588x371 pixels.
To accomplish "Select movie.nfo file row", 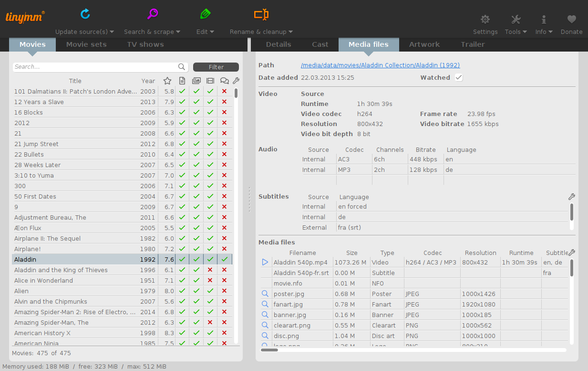I will [x=414, y=283].
